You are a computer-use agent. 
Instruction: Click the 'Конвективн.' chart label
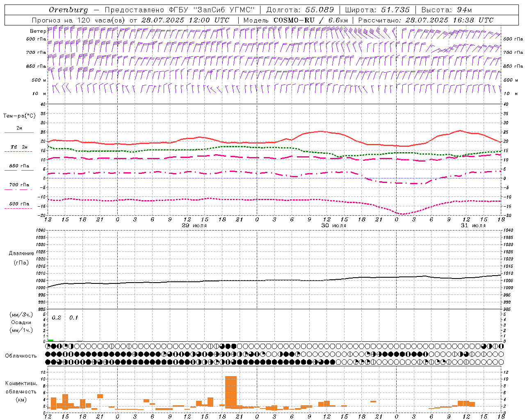pos(21,383)
